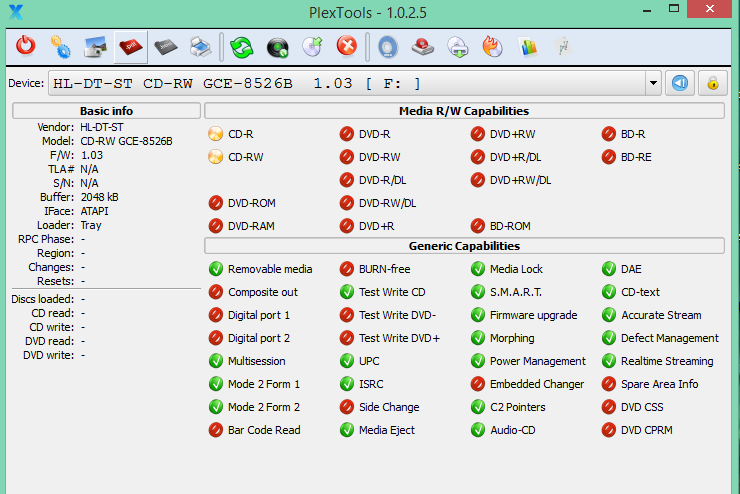Click the red X stop icon
The image size is (740, 494).
[x=347, y=47]
